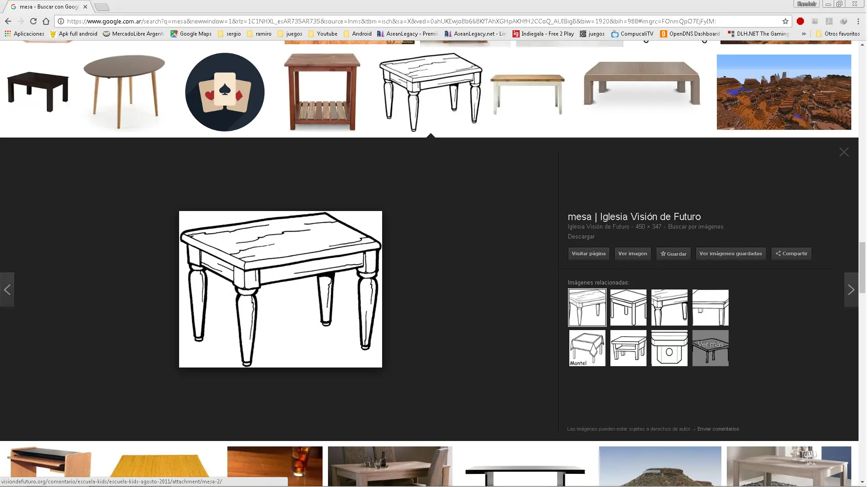Image resolution: width=868 pixels, height=487 pixels.
Task: Open the Indiegala Free 2 Play bookmark
Action: click(x=543, y=34)
